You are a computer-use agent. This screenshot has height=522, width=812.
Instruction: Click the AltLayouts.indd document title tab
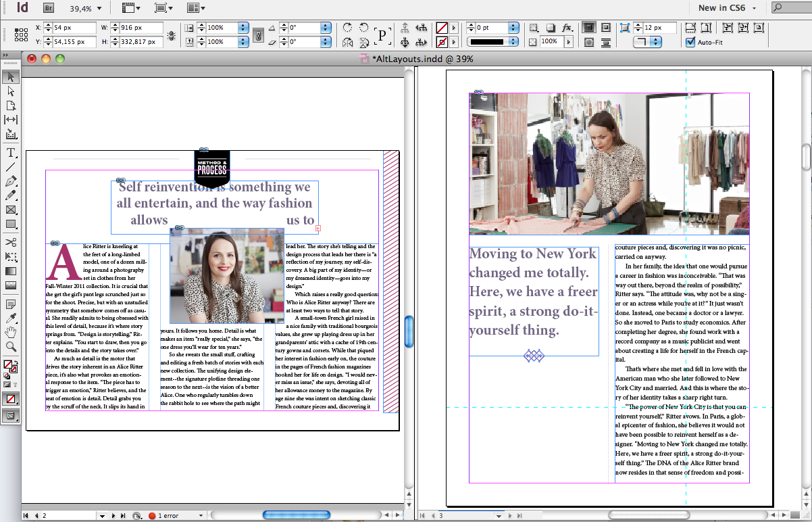[422, 59]
